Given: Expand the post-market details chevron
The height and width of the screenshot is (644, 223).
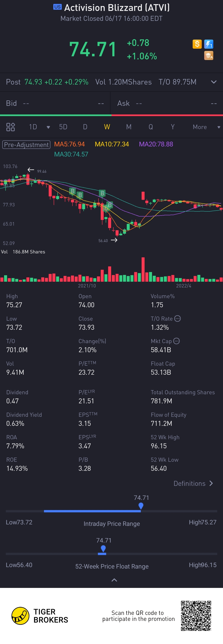Looking at the screenshot, I should (x=214, y=82).
